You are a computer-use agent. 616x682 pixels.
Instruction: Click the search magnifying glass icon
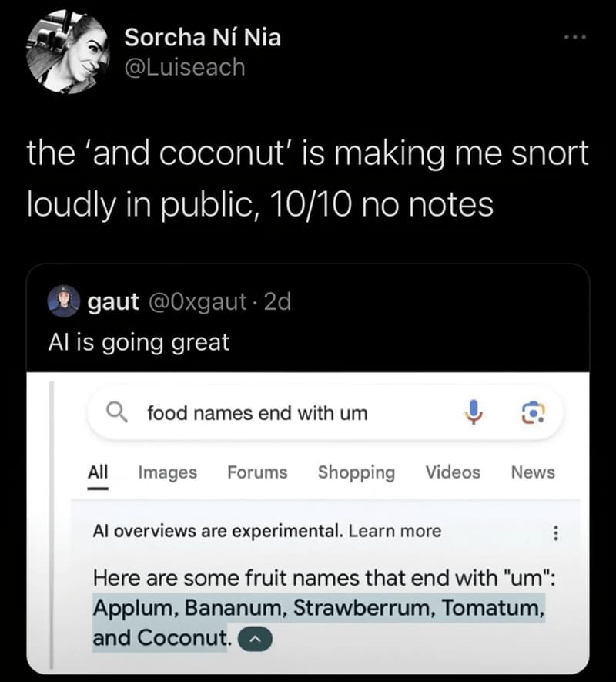coord(116,413)
